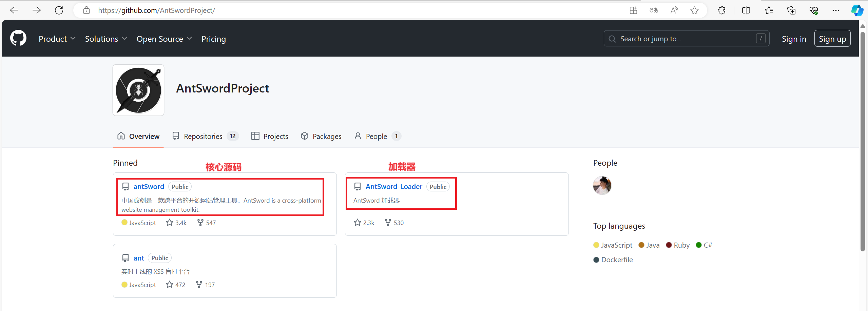Go back to the previous page
Viewport: 868px width, 311px height.
tap(14, 11)
